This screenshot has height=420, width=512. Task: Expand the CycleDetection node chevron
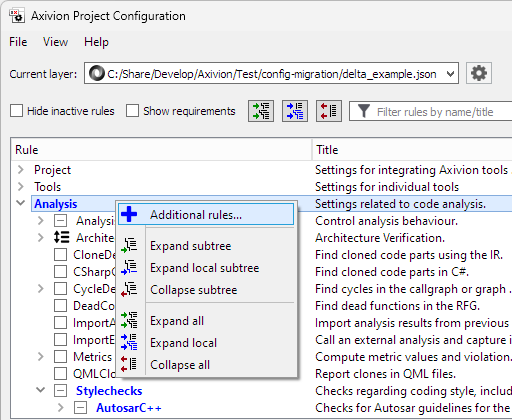(41, 289)
